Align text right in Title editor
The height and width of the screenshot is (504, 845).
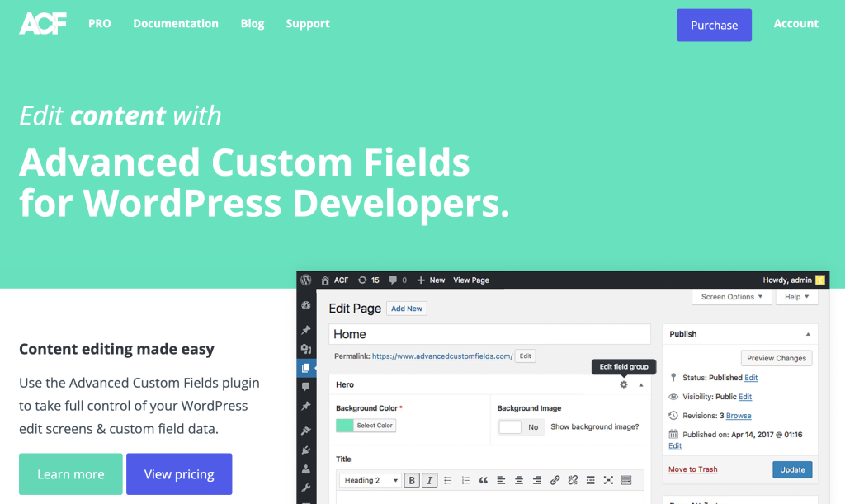536,480
